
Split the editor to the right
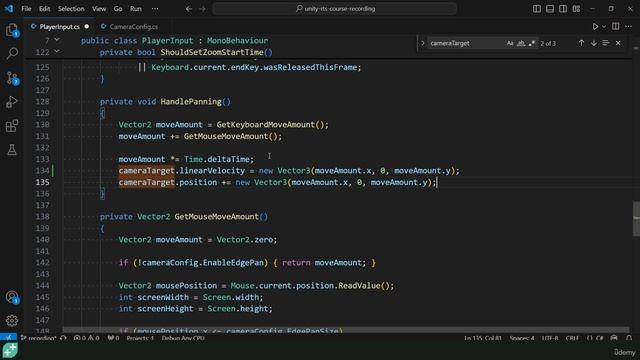pyautogui.click(x=616, y=27)
